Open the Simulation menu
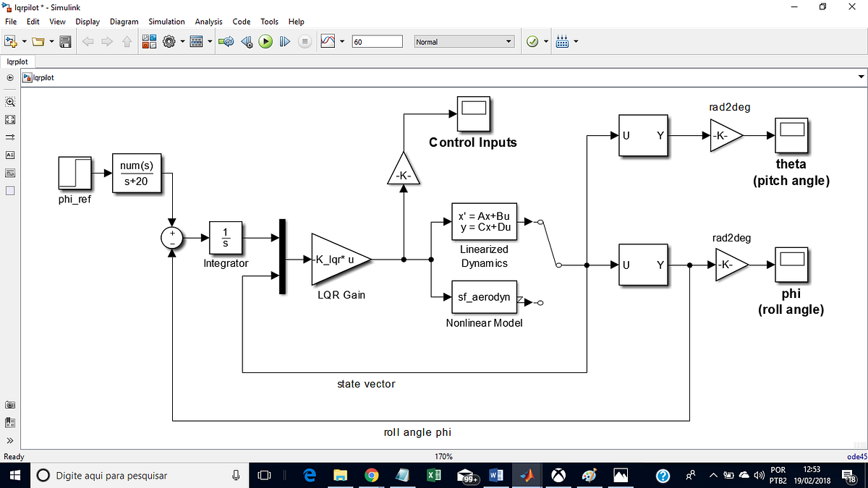This screenshot has height=488, width=868. point(166,22)
